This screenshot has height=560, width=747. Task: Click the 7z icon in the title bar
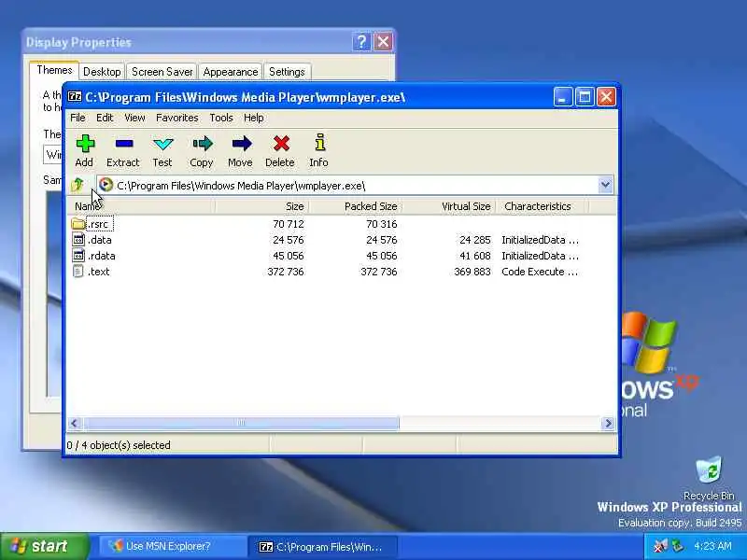click(75, 97)
